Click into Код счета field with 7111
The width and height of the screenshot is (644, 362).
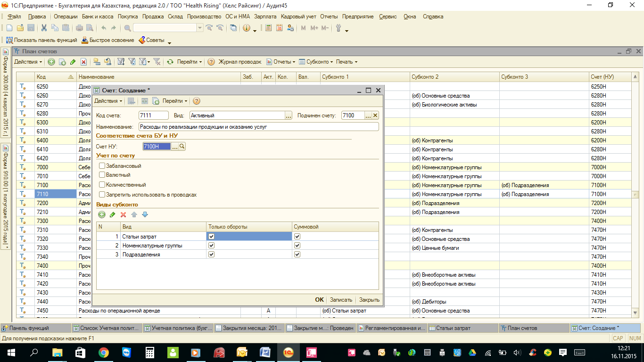(x=154, y=115)
